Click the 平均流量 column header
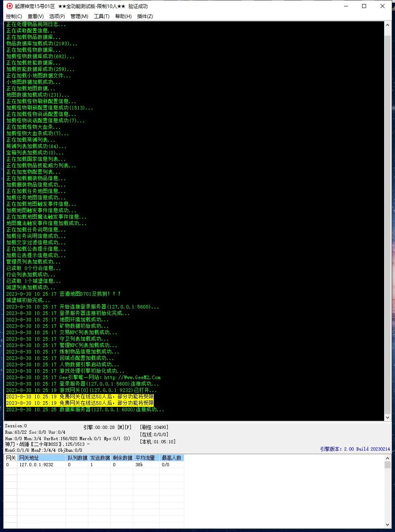The width and height of the screenshot is (395, 532). tap(146, 458)
